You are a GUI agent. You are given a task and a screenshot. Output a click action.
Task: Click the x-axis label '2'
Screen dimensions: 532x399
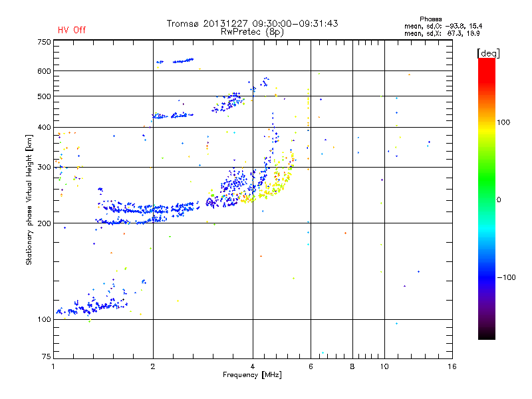point(153,366)
